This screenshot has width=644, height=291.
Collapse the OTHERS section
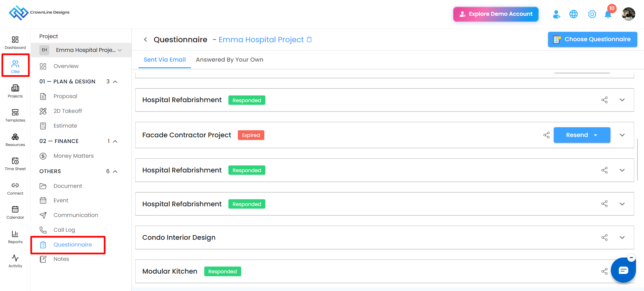(115, 171)
